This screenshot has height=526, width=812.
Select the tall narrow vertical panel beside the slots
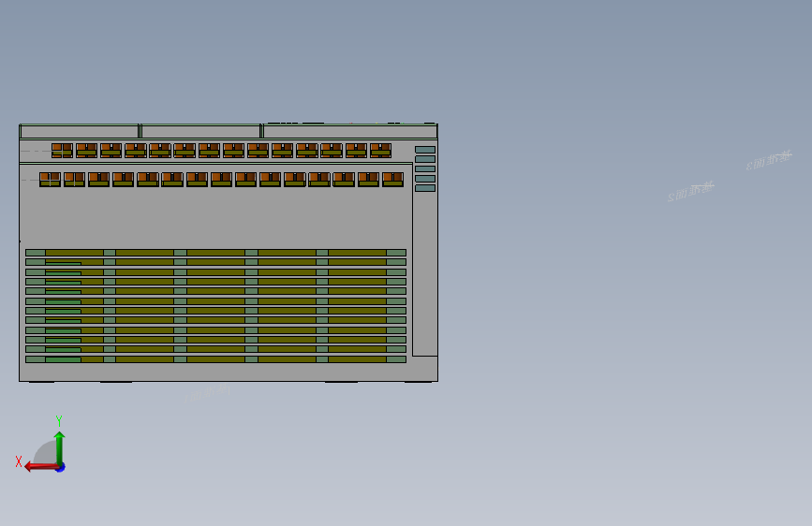(x=425, y=273)
